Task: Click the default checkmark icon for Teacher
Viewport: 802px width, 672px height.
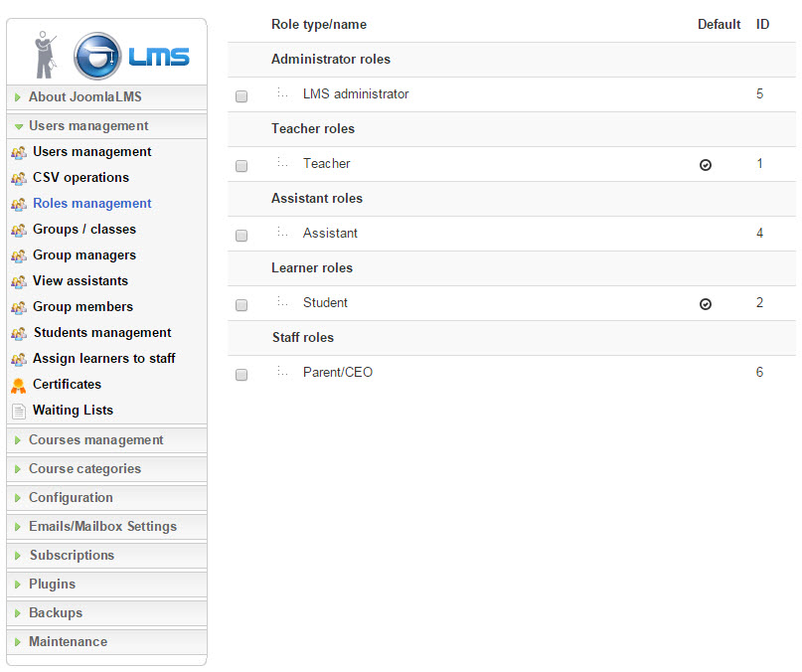Action: pos(706,165)
